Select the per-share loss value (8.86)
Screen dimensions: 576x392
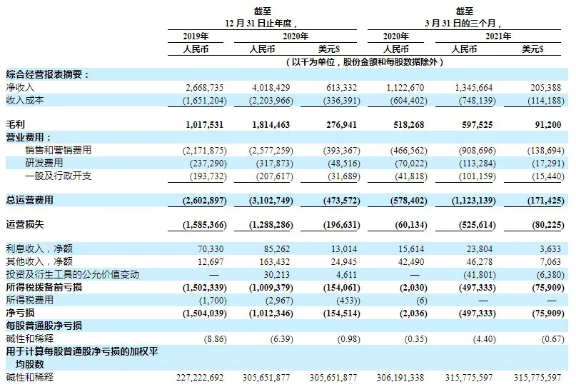tap(214, 338)
